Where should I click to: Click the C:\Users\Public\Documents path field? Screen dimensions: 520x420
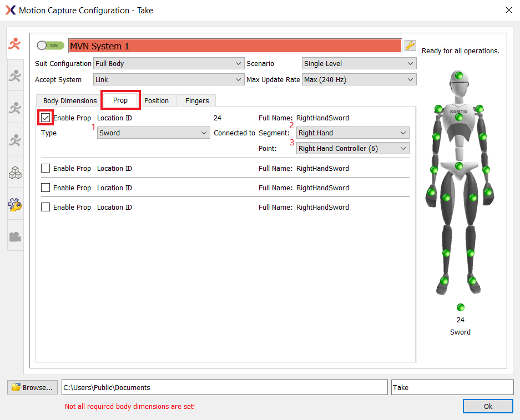click(225, 387)
